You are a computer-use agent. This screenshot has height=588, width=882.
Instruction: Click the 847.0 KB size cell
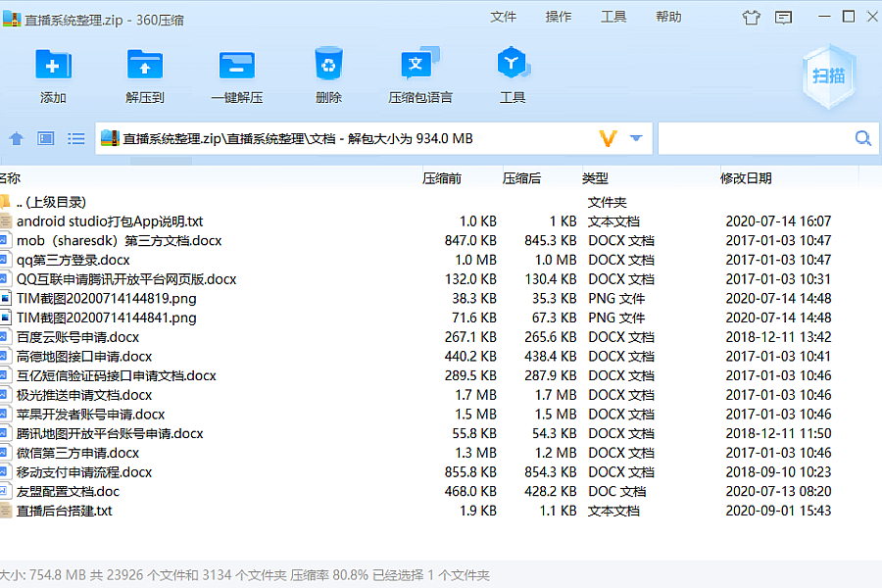(x=470, y=240)
